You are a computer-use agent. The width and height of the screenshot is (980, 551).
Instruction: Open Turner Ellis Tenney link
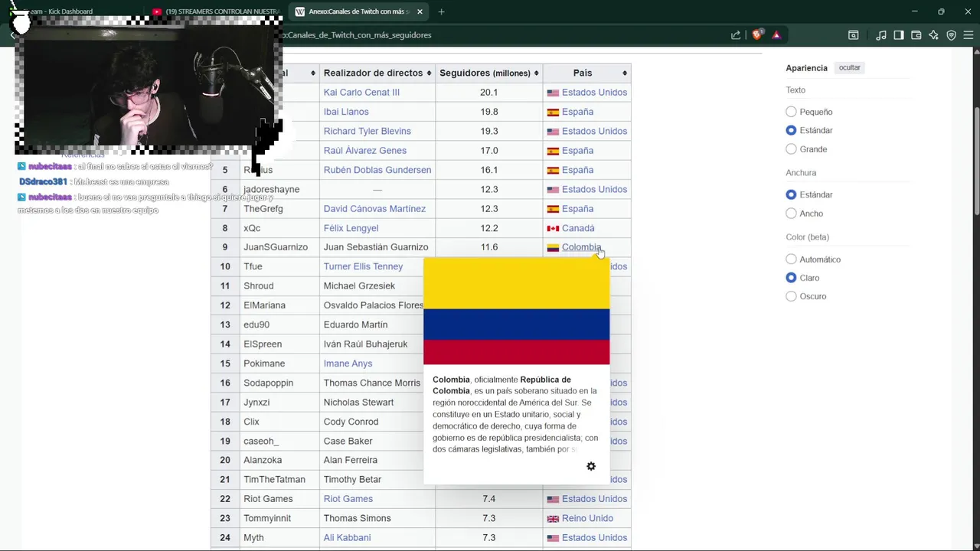coord(363,266)
